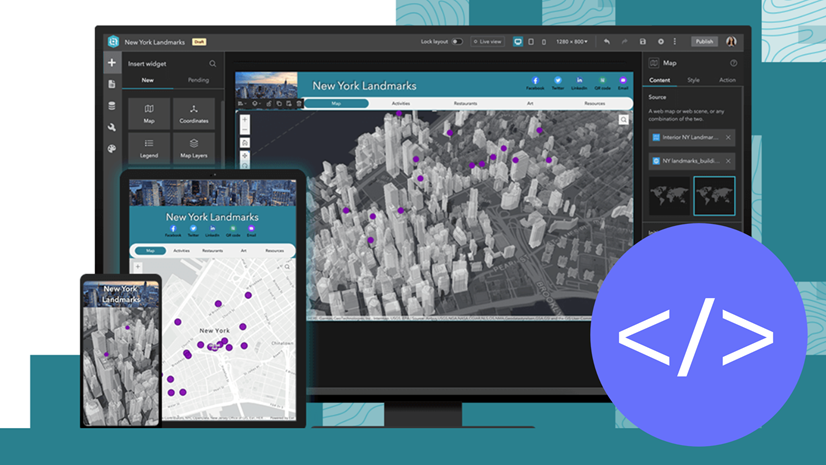Select the Art tab on desktop canvas
The width and height of the screenshot is (826, 465).
tap(530, 104)
